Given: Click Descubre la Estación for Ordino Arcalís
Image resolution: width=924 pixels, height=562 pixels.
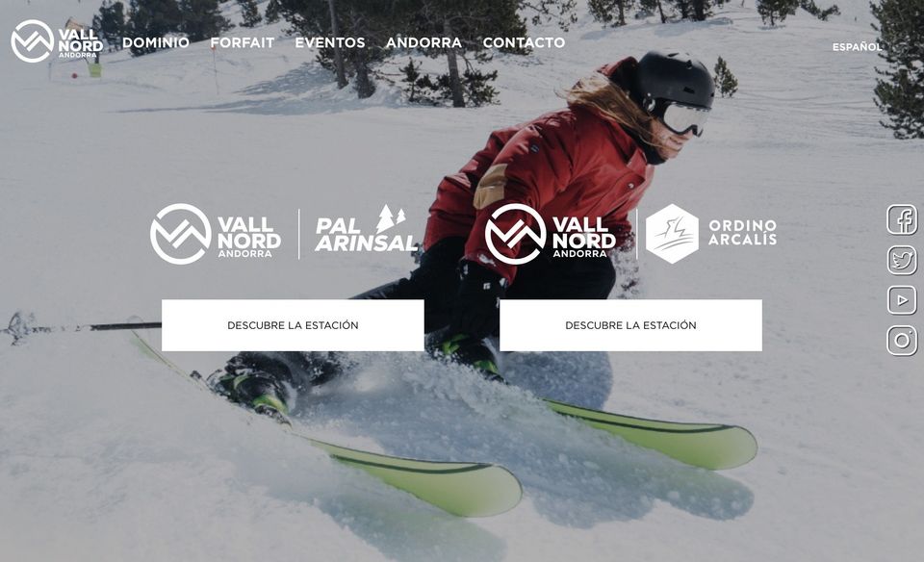Looking at the screenshot, I should [x=630, y=325].
